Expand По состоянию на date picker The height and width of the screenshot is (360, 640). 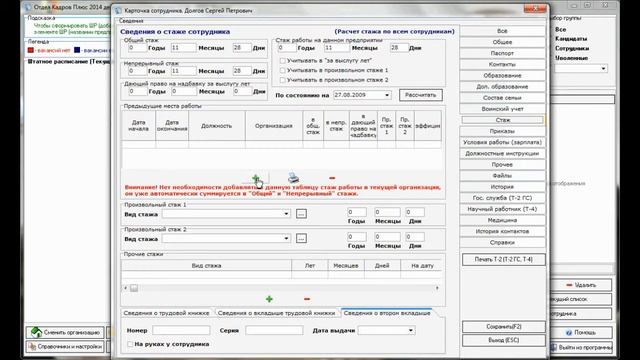pos(387,95)
